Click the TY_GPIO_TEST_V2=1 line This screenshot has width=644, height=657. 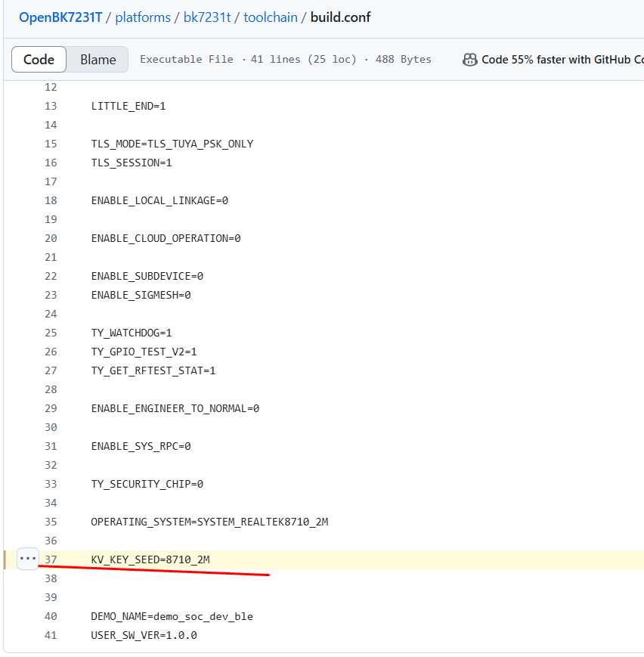(x=144, y=352)
